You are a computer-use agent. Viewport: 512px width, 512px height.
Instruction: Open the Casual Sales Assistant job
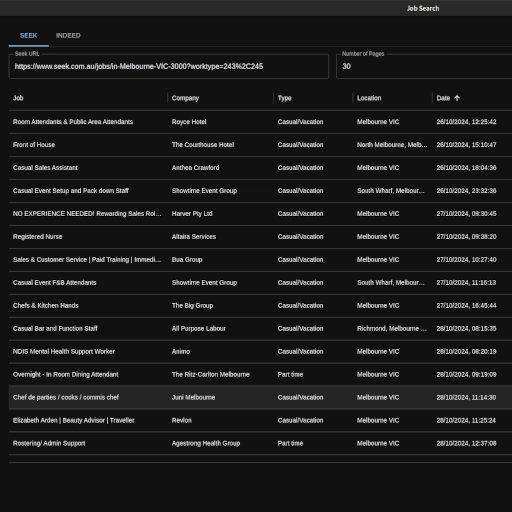(x=45, y=168)
